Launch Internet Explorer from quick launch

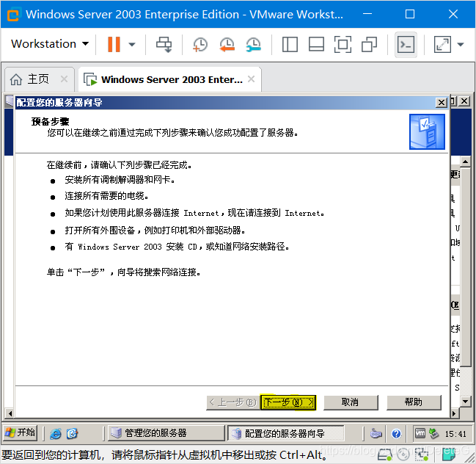56,433
